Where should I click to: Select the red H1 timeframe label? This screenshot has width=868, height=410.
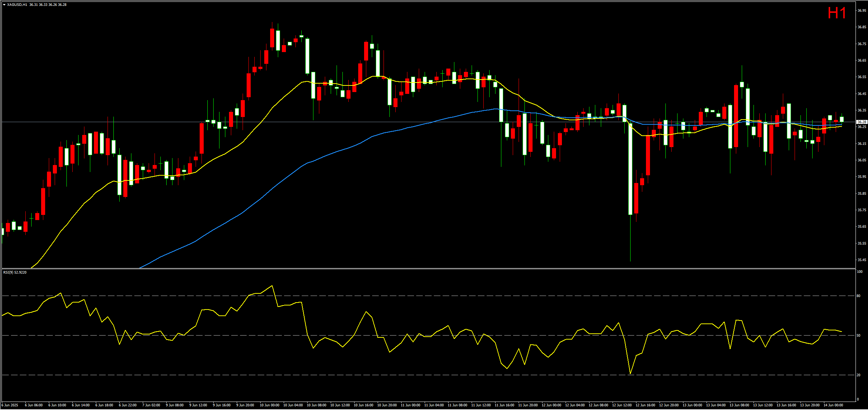click(837, 13)
